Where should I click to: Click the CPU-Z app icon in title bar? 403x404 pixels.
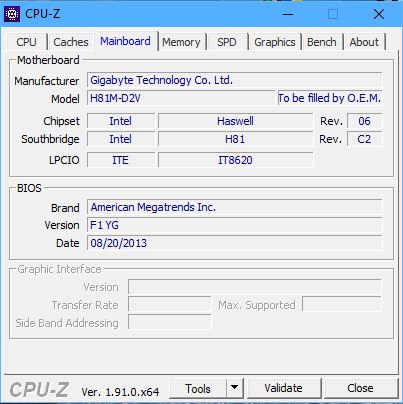tap(12, 14)
